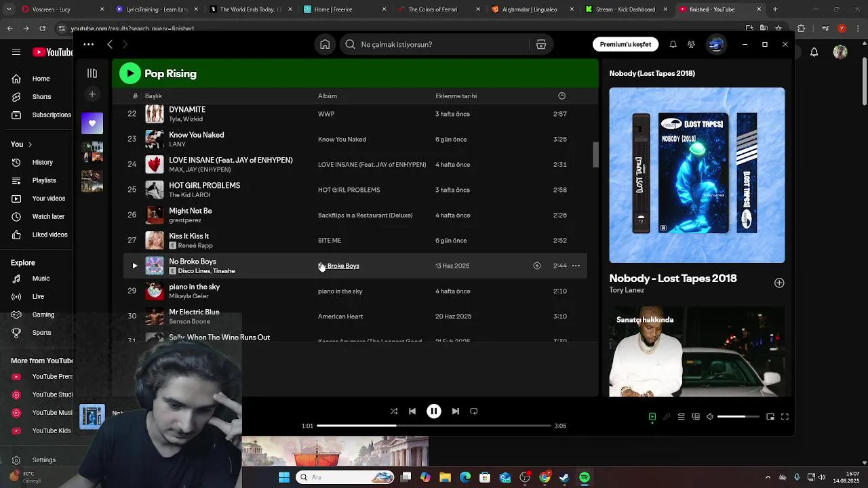Add No Broke Boys to Liked Songs

(537, 266)
